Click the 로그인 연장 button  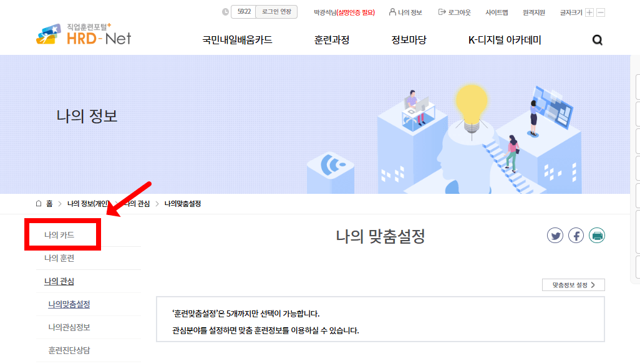[x=276, y=12]
